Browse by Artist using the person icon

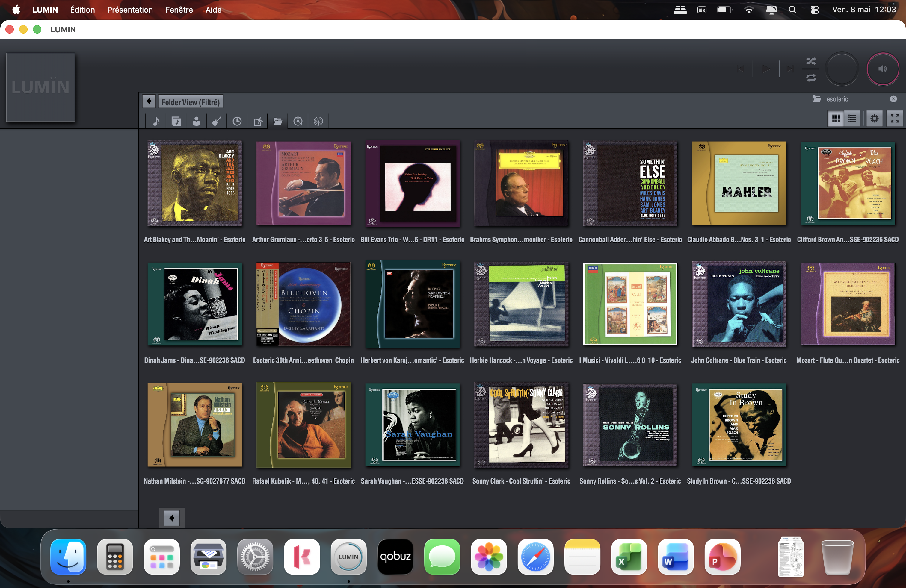[x=197, y=121]
